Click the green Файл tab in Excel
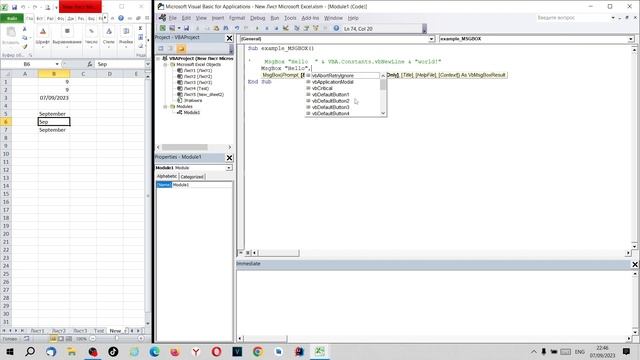Viewport: 640px width, 360px height. [x=12, y=18]
